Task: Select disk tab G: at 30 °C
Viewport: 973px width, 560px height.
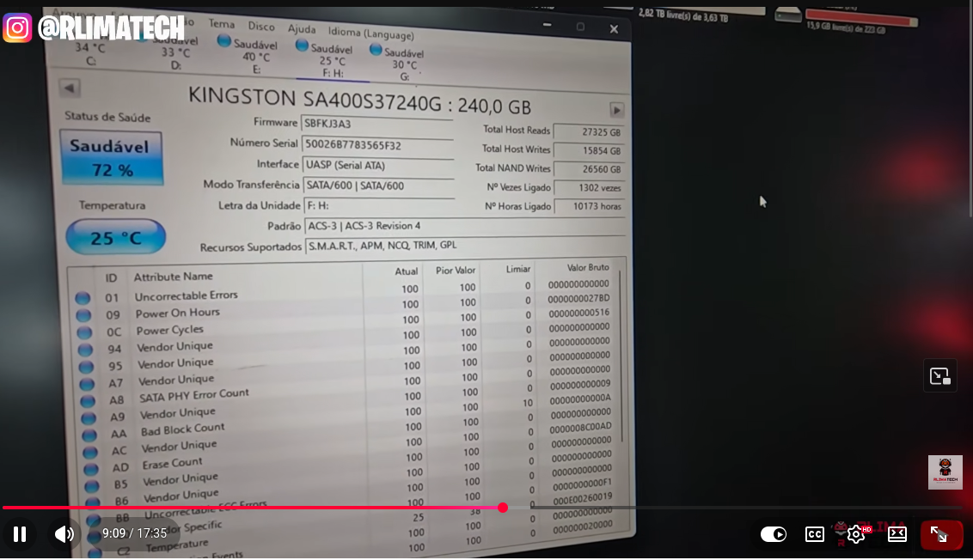Action: [x=397, y=64]
